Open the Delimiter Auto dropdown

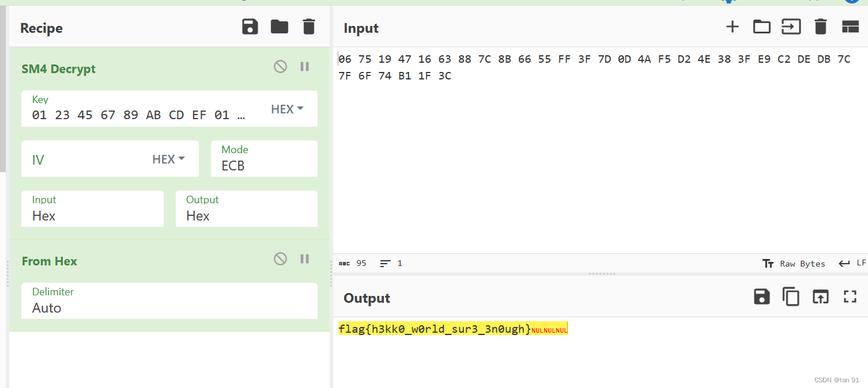coord(169,300)
